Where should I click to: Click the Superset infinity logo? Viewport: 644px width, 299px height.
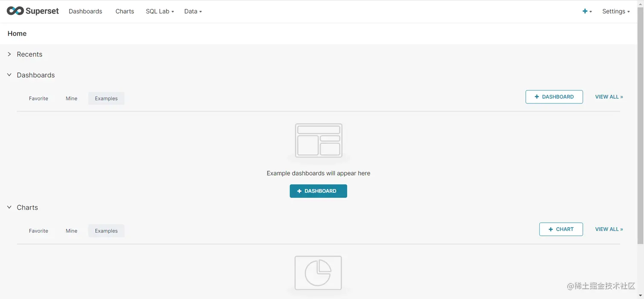pos(33,11)
